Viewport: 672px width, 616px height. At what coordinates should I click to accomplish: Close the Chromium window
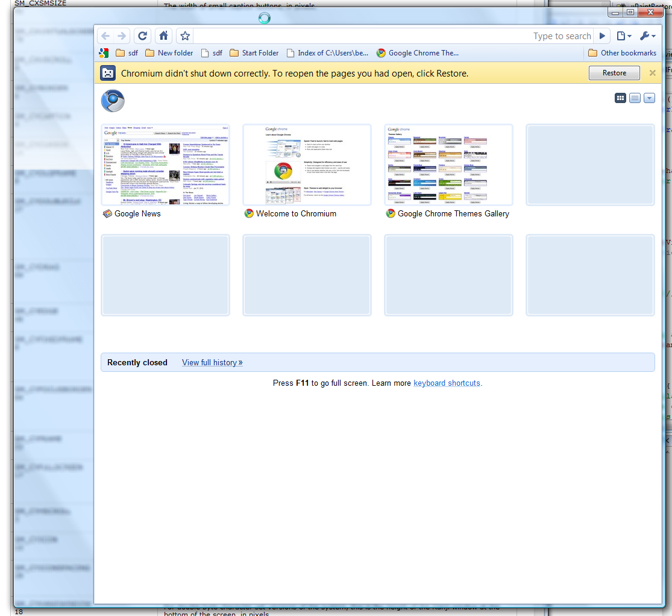pyautogui.click(x=650, y=13)
